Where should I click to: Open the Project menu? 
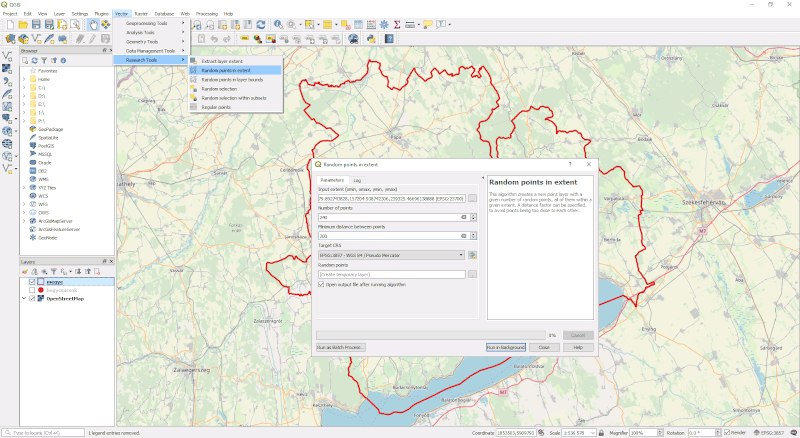10,14
